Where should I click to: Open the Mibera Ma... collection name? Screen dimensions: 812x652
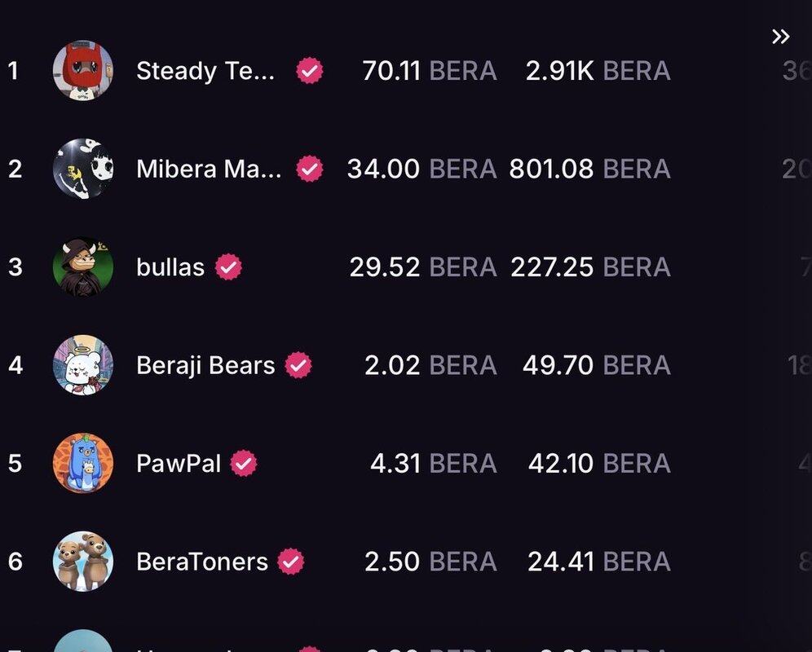209,169
